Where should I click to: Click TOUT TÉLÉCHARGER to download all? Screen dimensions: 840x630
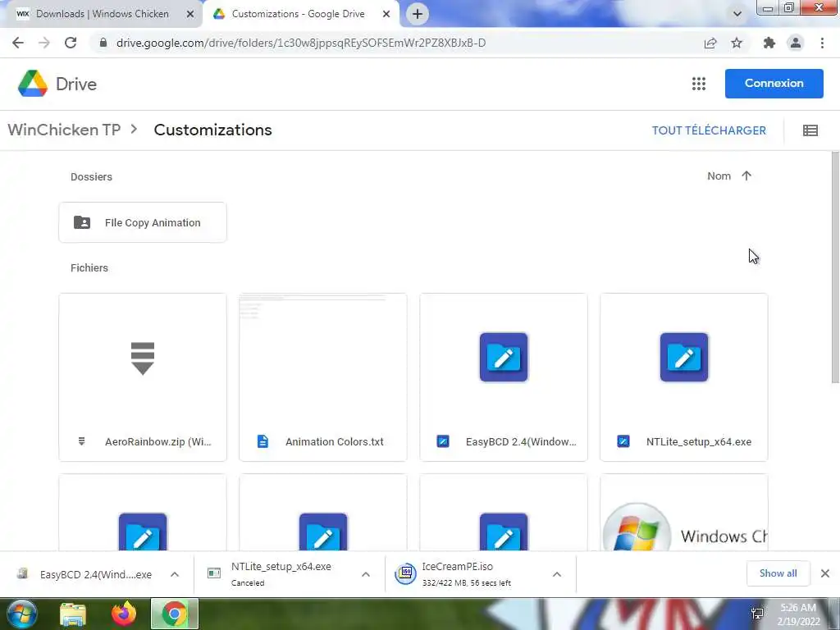(x=709, y=130)
